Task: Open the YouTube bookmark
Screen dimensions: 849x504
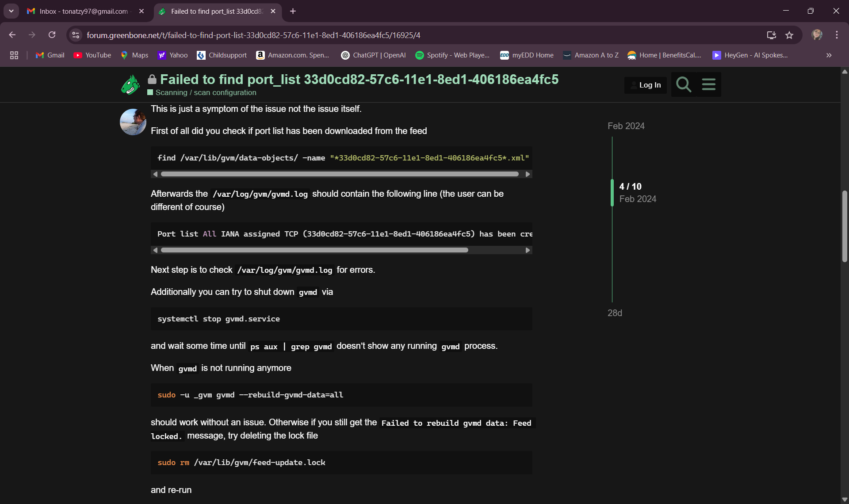Action: coord(92,55)
